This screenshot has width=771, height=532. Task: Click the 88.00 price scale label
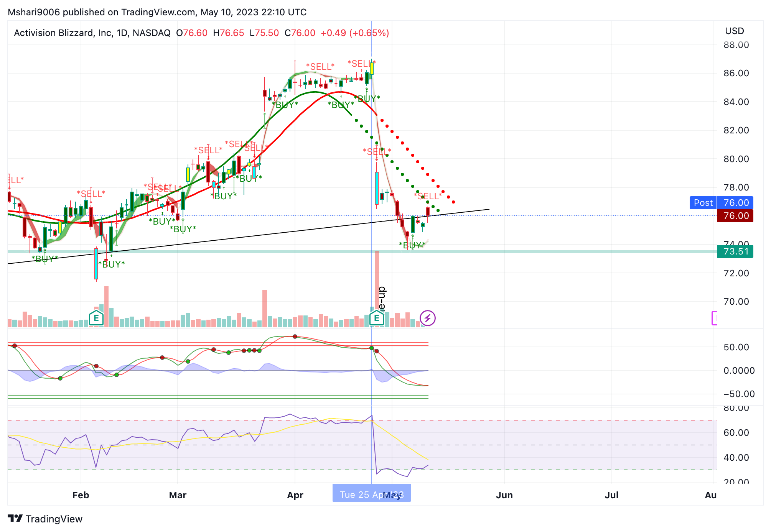pyautogui.click(x=736, y=45)
